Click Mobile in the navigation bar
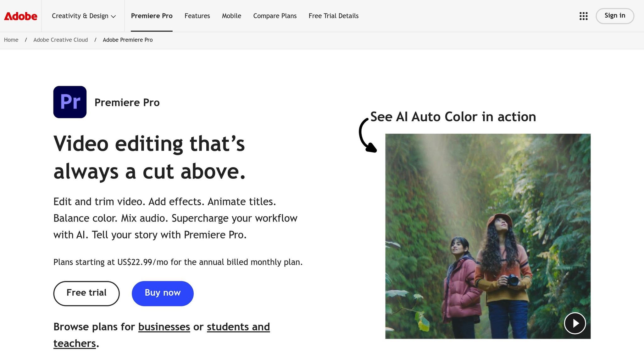This screenshot has width=644, height=362. 231,16
